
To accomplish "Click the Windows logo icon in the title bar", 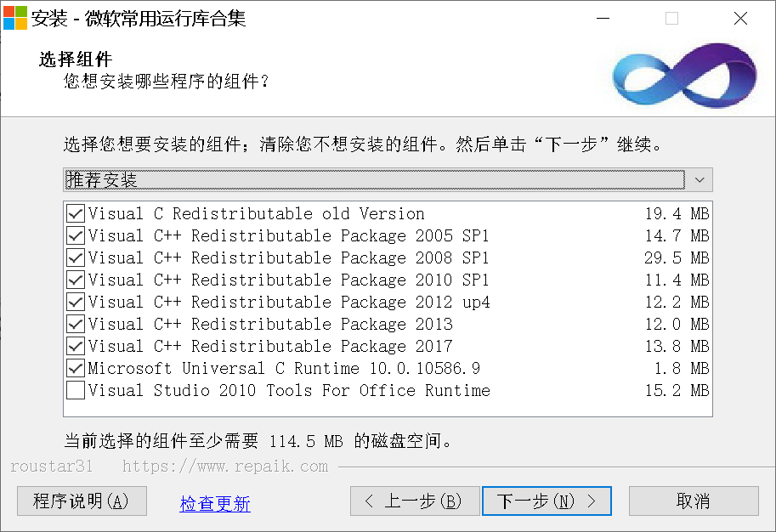I will pyautogui.click(x=14, y=17).
